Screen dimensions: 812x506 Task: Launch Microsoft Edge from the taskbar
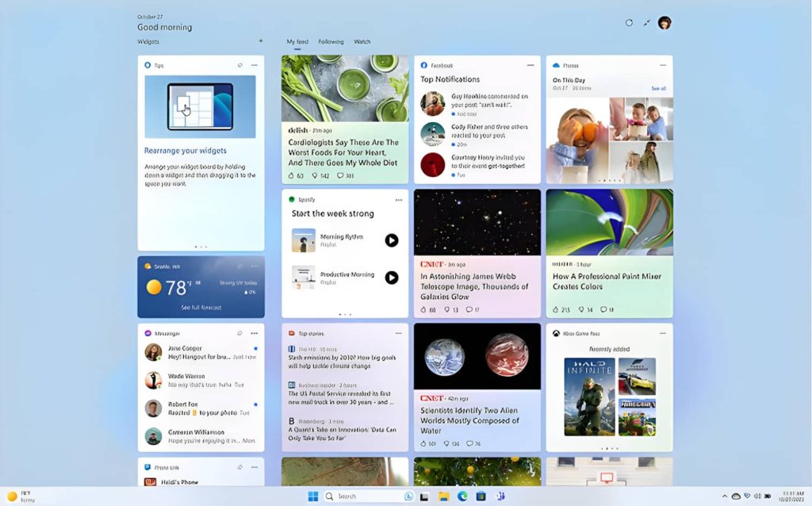coord(462,495)
